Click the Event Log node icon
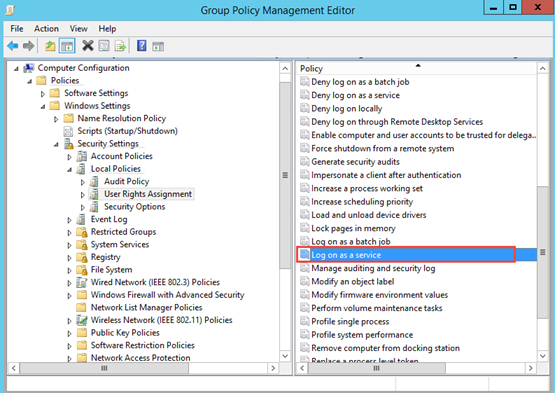 coord(81,220)
